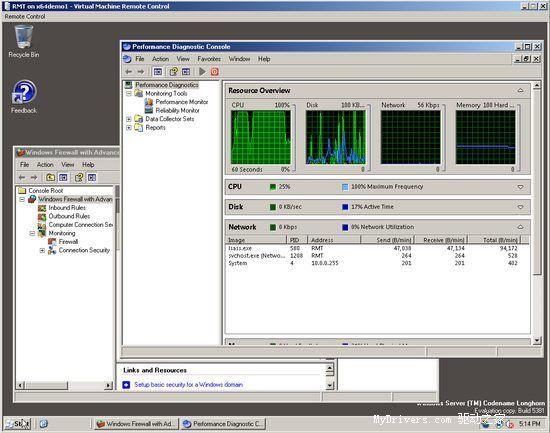This screenshot has height=433, width=550.
Task: Click scroll up arrow in Resource Overview pane
Action: tap(537, 85)
